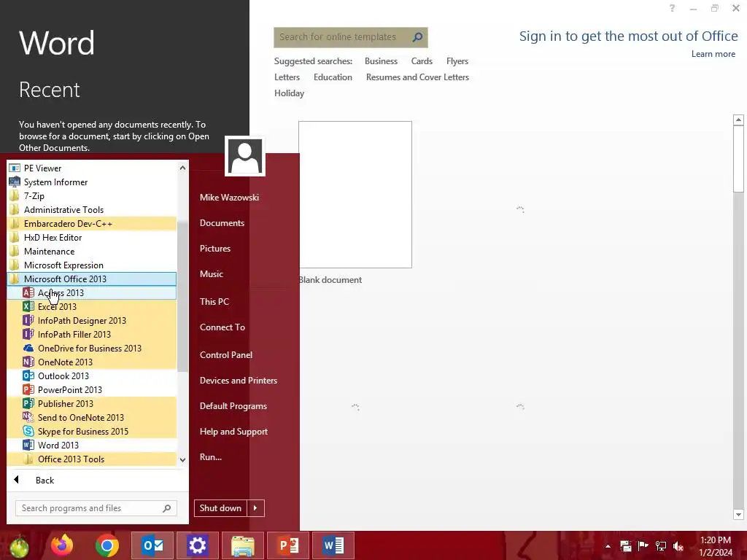Image resolution: width=747 pixels, height=560 pixels.
Task: Start InfoPath Filler 2013
Action: pos(91,334)
